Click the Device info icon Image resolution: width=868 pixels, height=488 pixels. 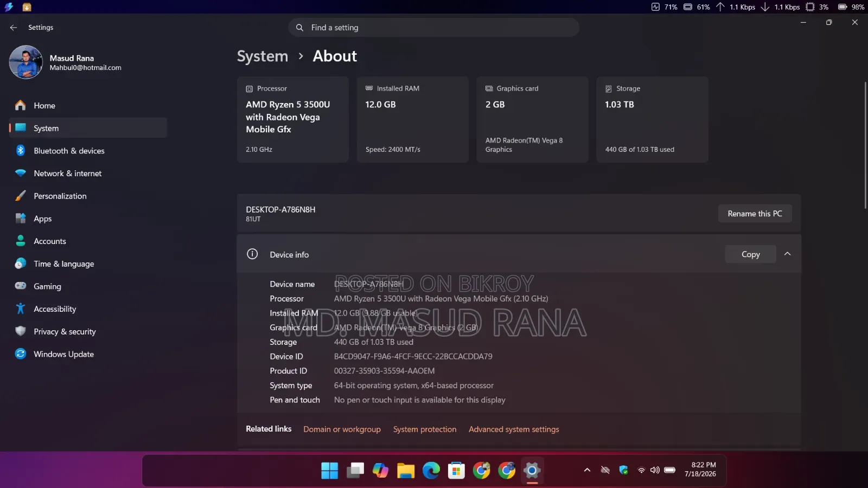click(x=252, y=254)
